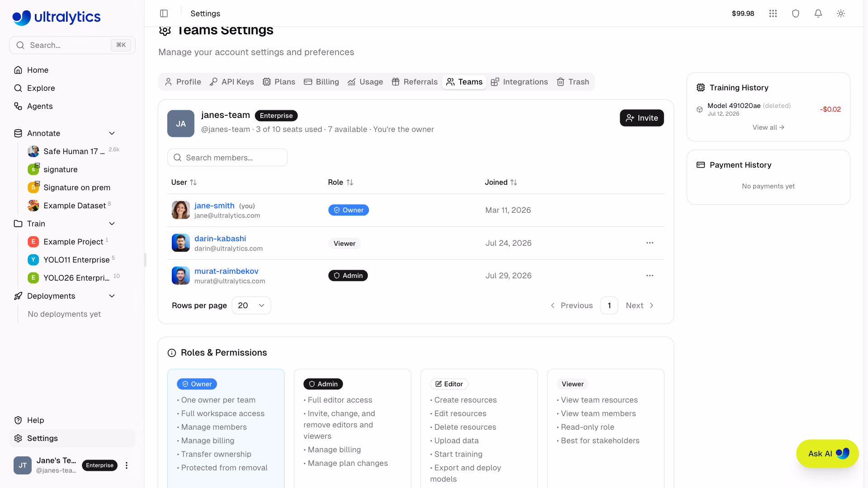The height and width of the screenshot is (488, 868).
Task: Open jane-smith profile link
Action: click(x=214, y=206)
